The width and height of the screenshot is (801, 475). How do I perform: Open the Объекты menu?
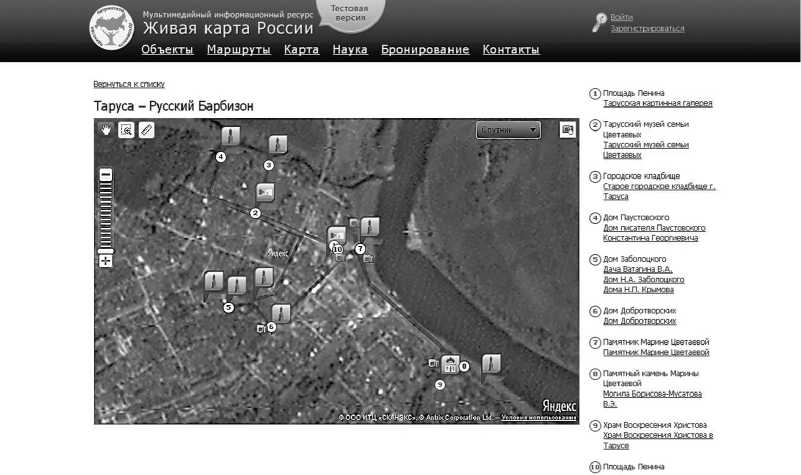point(167,50)
